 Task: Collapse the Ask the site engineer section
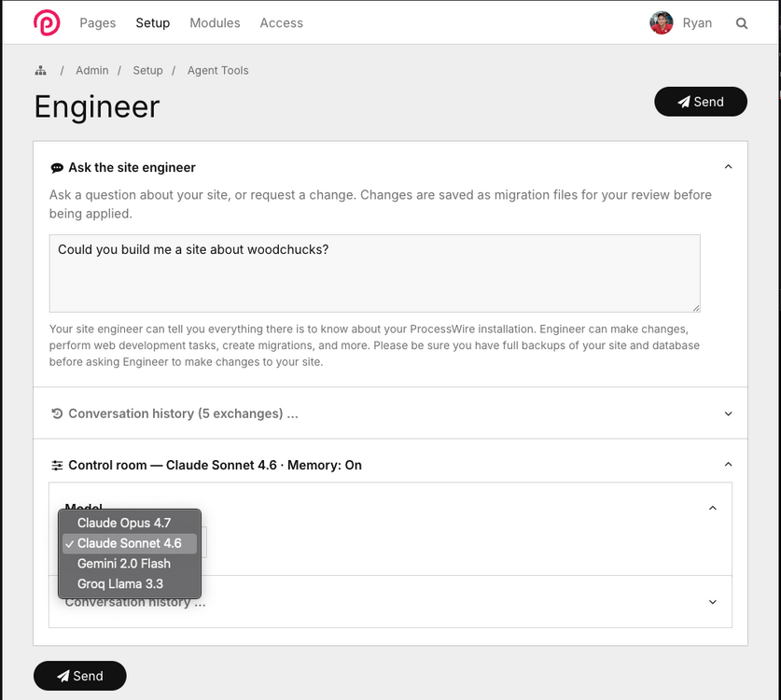(x=728, y=167)
